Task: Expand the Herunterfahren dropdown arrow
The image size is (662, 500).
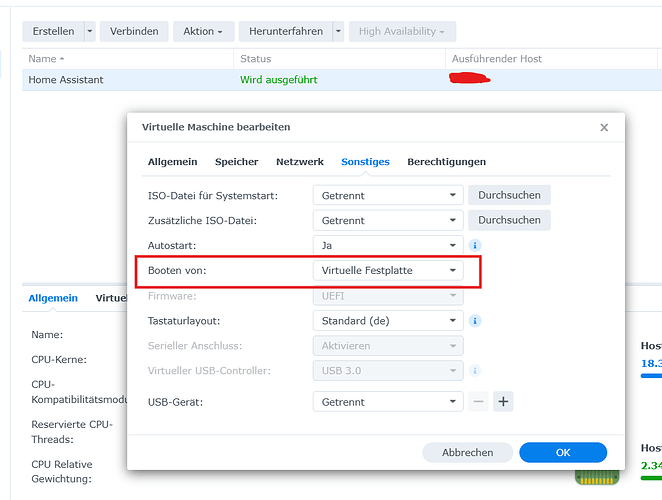Action: click(x=338, y=31)
